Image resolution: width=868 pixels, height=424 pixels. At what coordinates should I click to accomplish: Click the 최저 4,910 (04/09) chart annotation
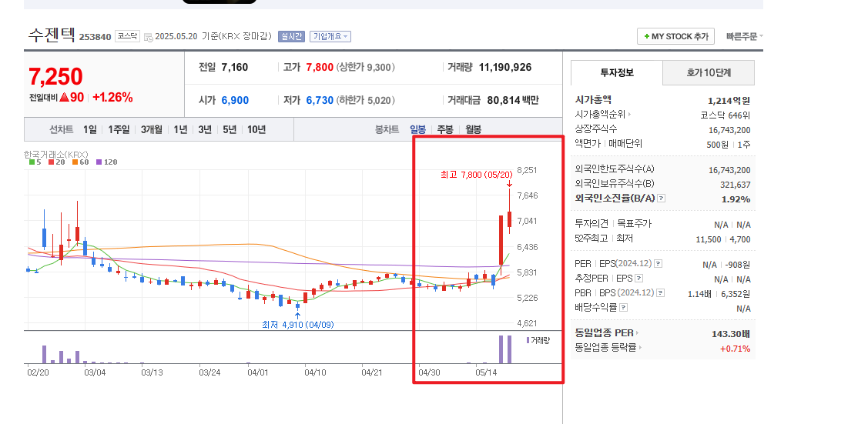tap(298, 325)
